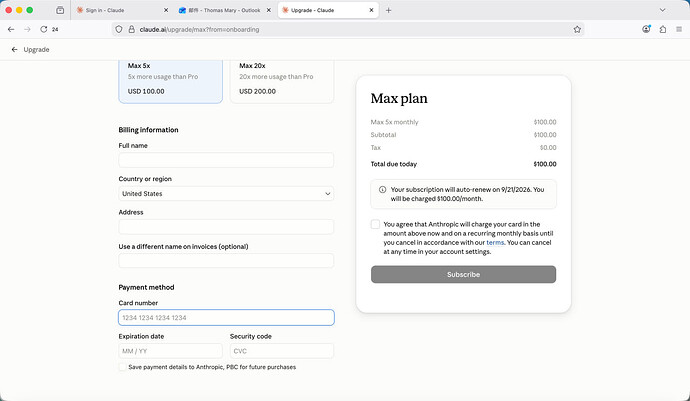The width and height of the screenshot is (690, 401).
Task: Click the browser forward arrow
Action: coord(27,29)
